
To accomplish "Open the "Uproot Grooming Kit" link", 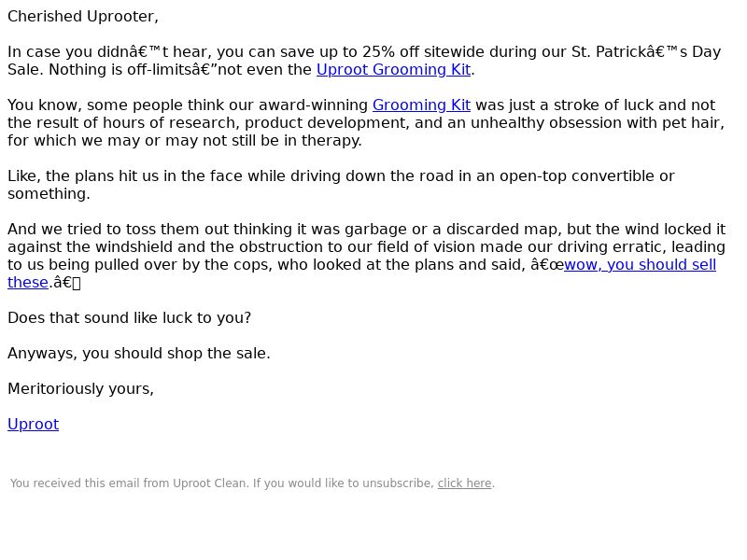I will 393,69.
